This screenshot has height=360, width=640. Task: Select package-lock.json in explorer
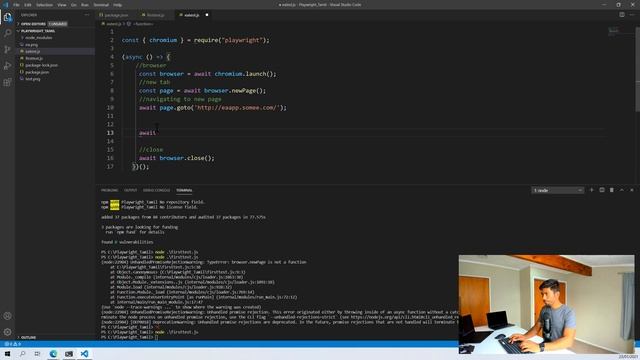(x=41, y=65)
